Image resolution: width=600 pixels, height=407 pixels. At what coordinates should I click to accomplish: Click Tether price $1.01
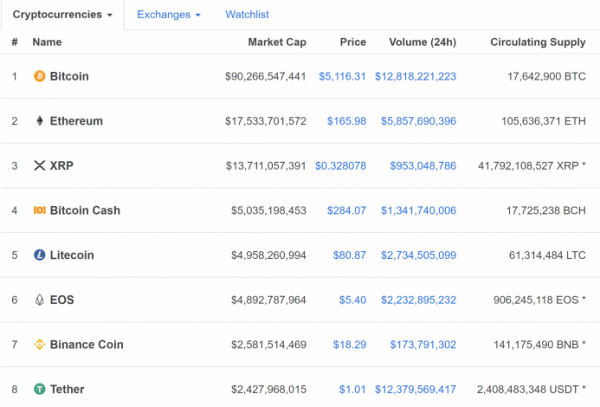pyautogui.click(x=352, y=389)
